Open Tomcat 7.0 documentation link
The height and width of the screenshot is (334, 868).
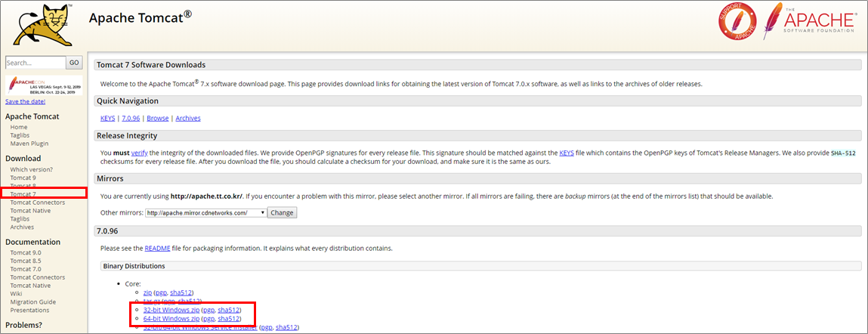point(26,269)
